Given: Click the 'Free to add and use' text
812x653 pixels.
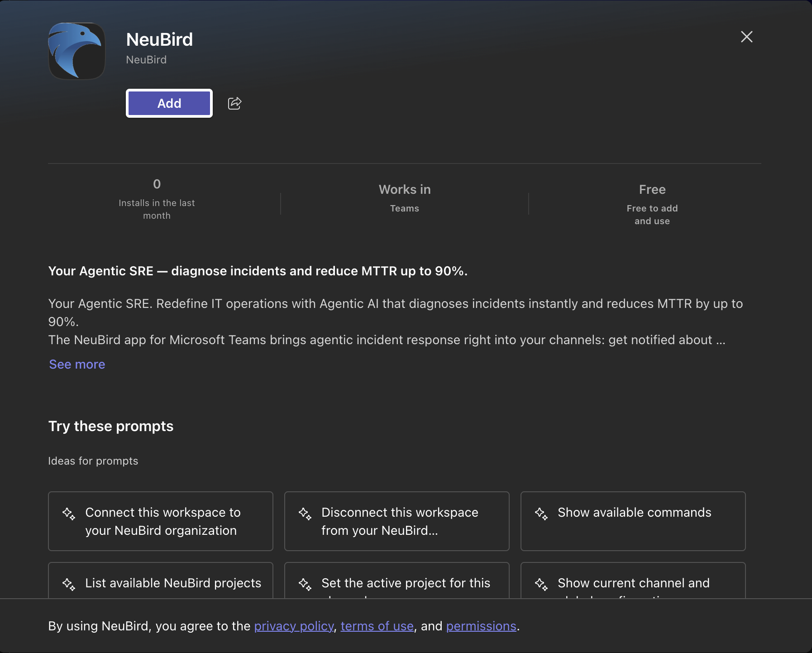Looking at the screenshot, I should tap(652, 215).
